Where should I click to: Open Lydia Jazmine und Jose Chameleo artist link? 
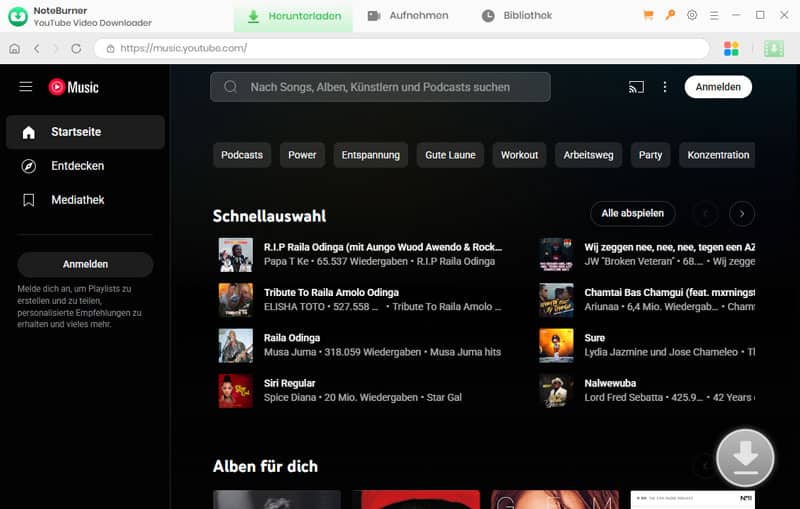661,352
